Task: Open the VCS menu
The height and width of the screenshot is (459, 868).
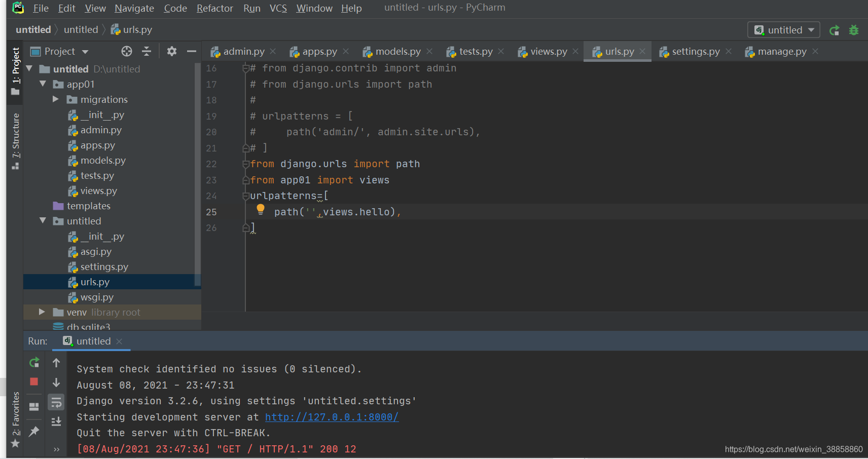Action: (x=278, y=8)
